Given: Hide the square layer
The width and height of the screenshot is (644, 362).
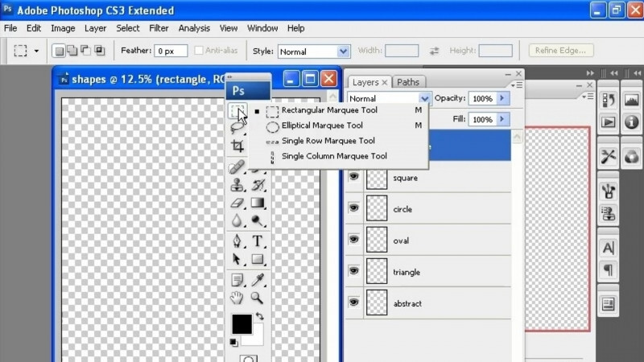Looking at the screenshot, I should (x=353, y=176).
